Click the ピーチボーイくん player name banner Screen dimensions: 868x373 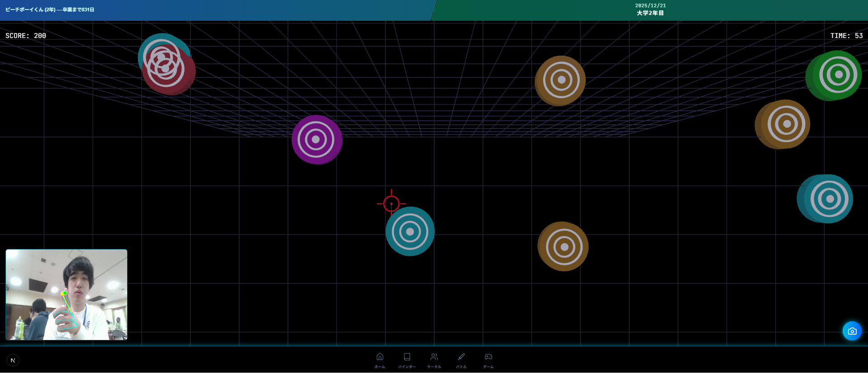click(50, 10)
